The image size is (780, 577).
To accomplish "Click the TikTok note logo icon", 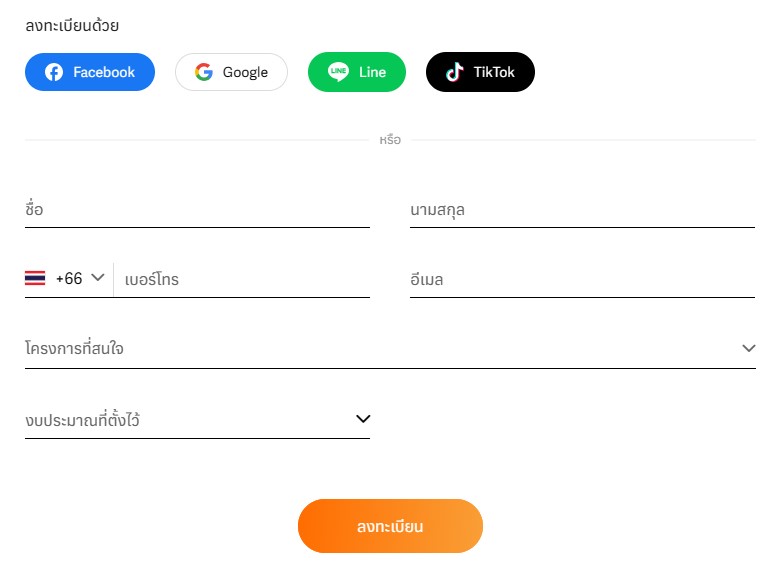I will coord(455,72).
